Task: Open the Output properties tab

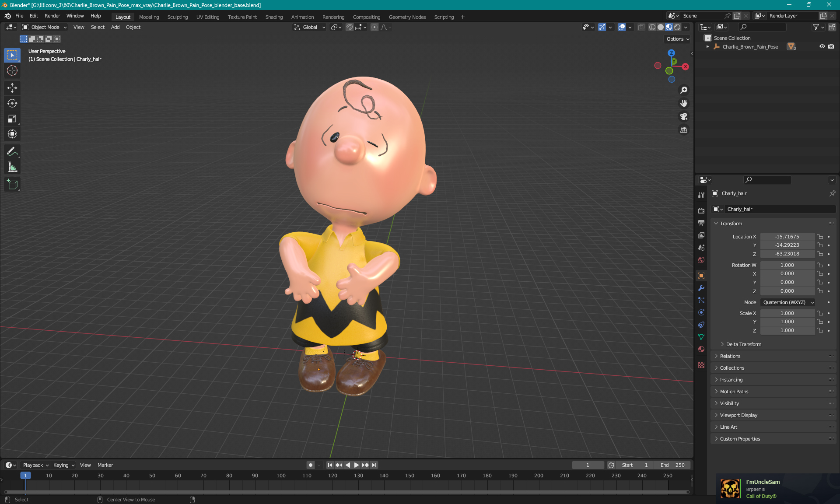Action: [x=701, y=223]
